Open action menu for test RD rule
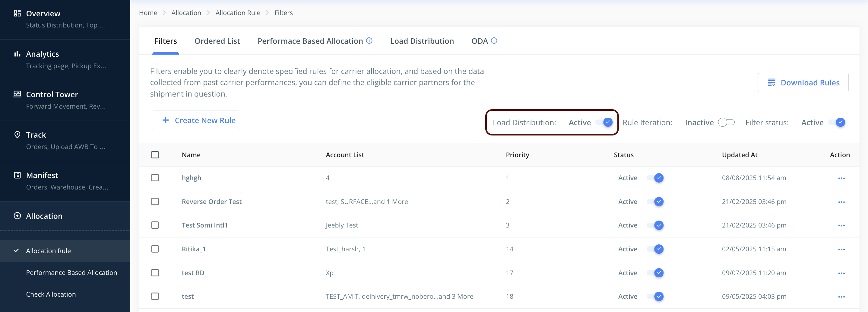The width and height of the screenshot is (868, 312). pyautogui.click(x=841, y=273)
